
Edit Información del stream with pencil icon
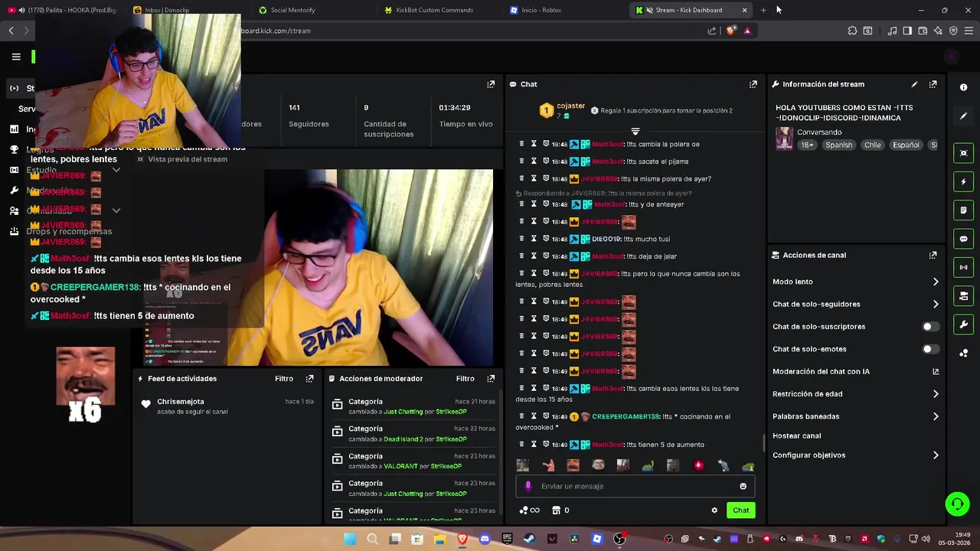914,84
